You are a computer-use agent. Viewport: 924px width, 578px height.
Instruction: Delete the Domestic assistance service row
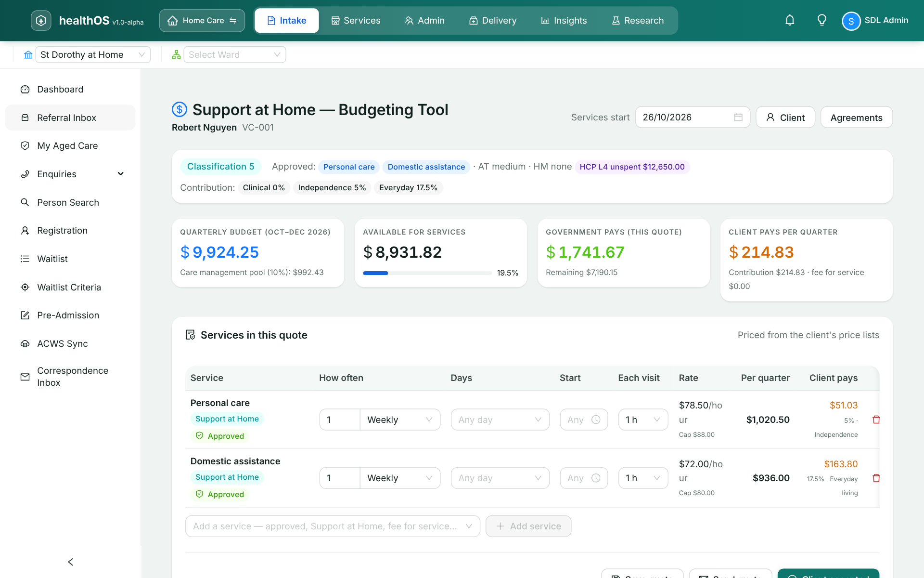tap(876, 478)
